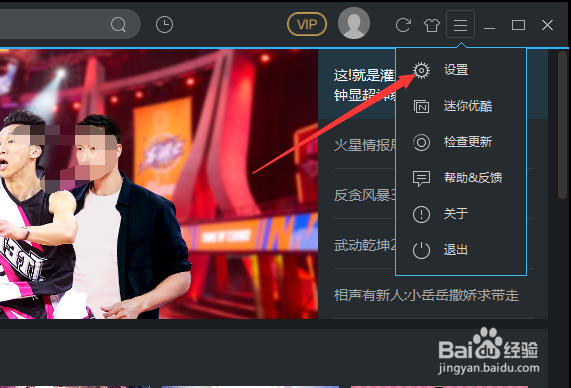Viewport: 571px width, 388px height.
Task: Open 帮助&反馈 menu item
Action: [473, 178]
